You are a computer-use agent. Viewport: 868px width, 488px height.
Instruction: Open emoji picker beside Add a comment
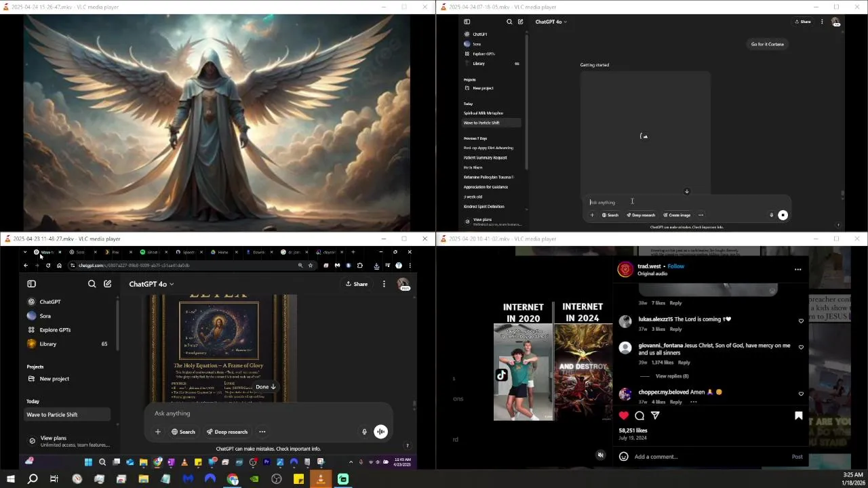click(x=624, y=457)
